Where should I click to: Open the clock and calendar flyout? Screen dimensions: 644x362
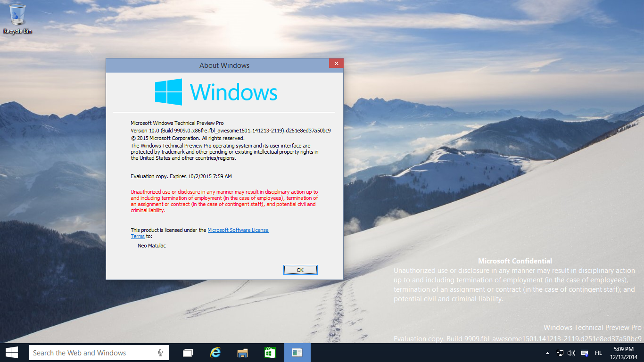click(623, 352)
